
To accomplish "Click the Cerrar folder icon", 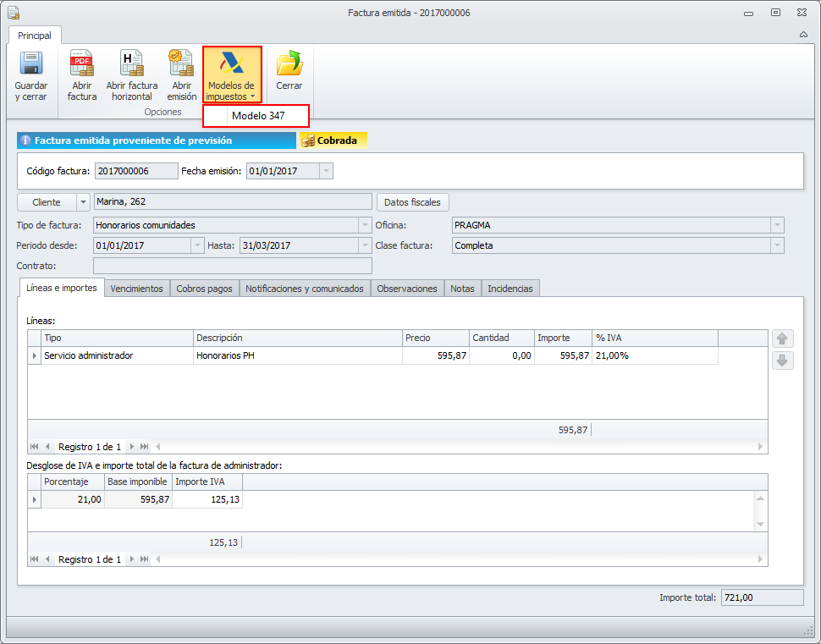I will [x=289, y=64].
